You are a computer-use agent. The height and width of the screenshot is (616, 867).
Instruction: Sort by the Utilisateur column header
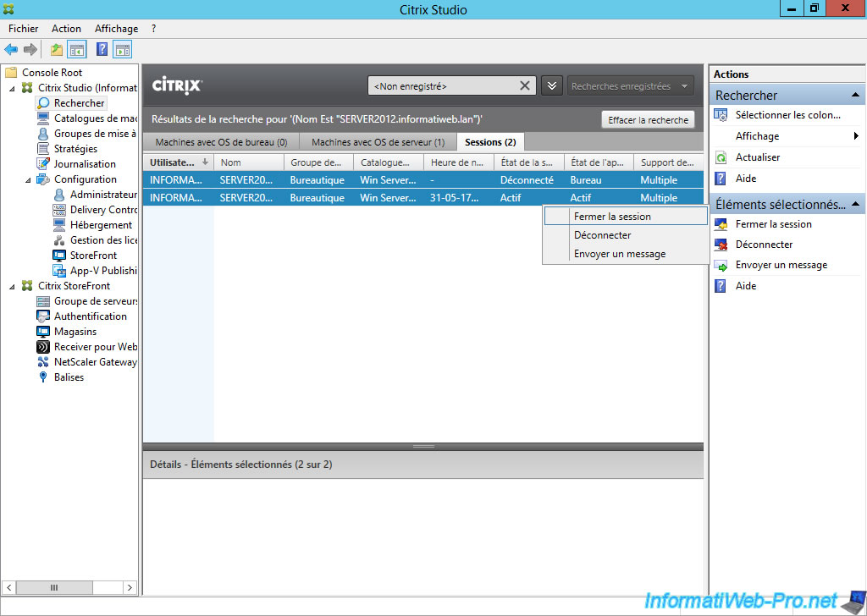click(178, 162)
